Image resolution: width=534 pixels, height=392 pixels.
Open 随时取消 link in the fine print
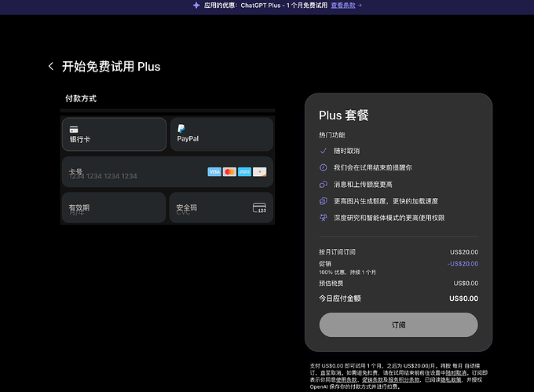456,373
